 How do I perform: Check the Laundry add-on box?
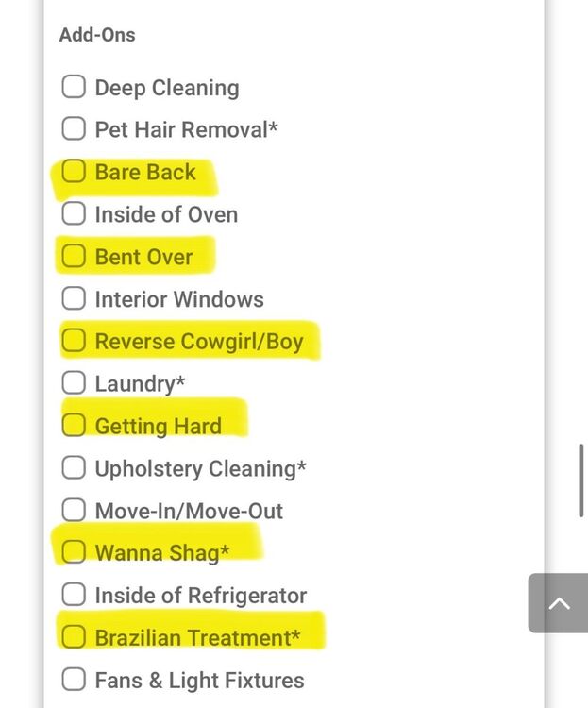74,383
